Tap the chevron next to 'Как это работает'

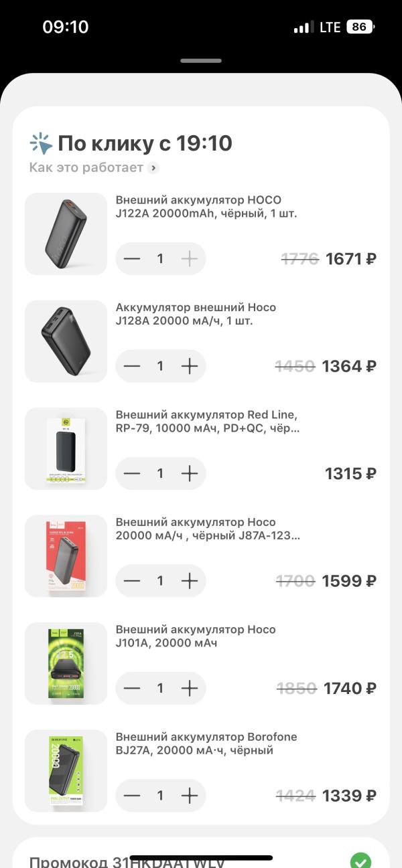point(153,168)
